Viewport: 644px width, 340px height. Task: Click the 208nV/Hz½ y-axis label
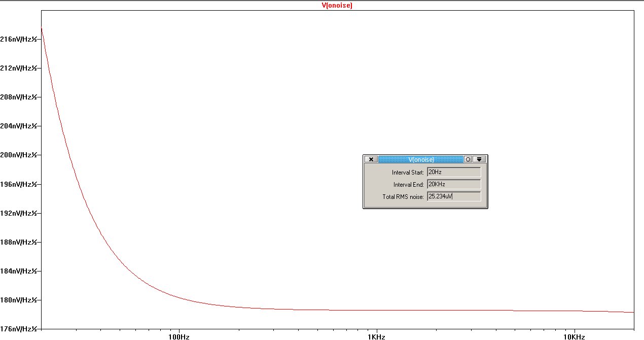click(18, 97)
